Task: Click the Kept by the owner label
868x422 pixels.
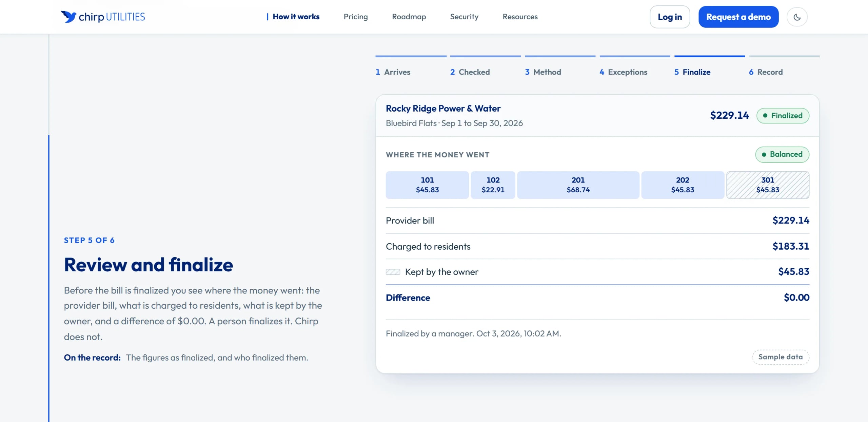Action: pos(441,272)
